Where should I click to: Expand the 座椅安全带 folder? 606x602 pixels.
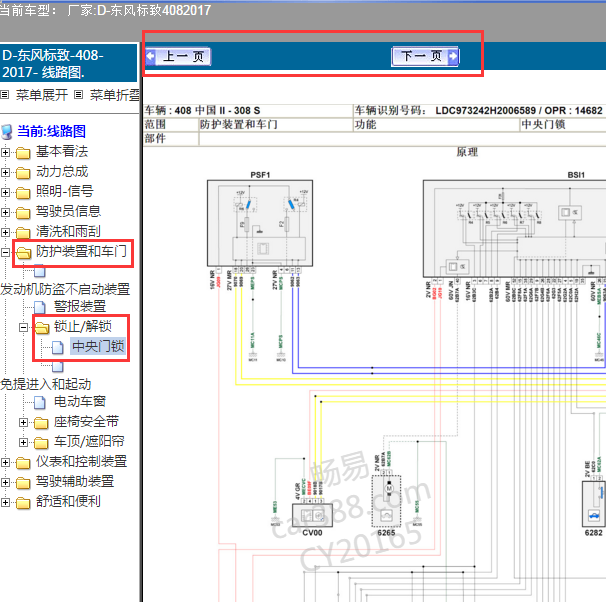[x=23, y=423]
